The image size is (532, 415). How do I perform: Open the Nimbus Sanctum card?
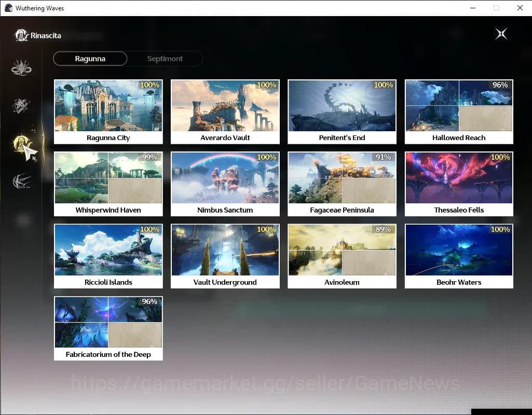point(225,184)
